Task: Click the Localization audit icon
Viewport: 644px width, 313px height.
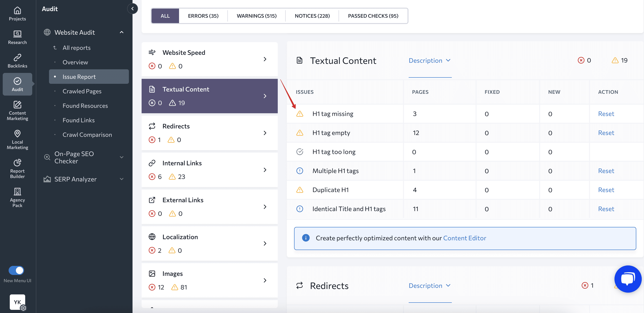Action: pyautogui.click(x=152, y=237)
